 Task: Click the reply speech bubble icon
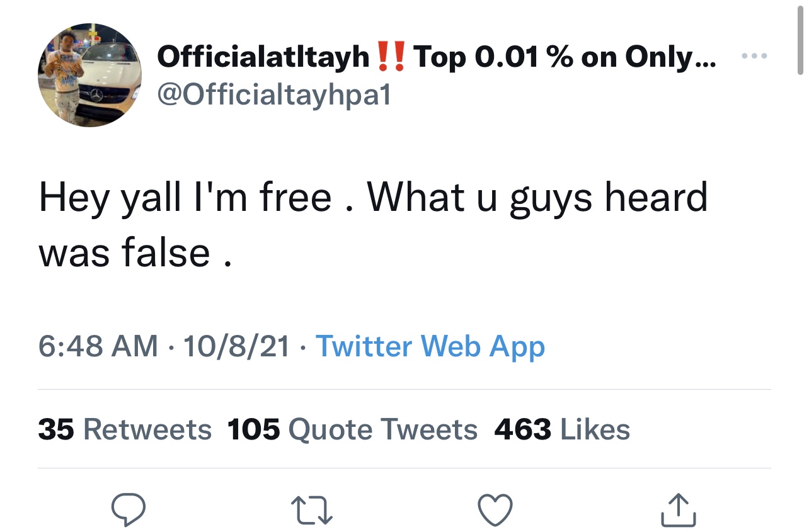click(129, 509)
